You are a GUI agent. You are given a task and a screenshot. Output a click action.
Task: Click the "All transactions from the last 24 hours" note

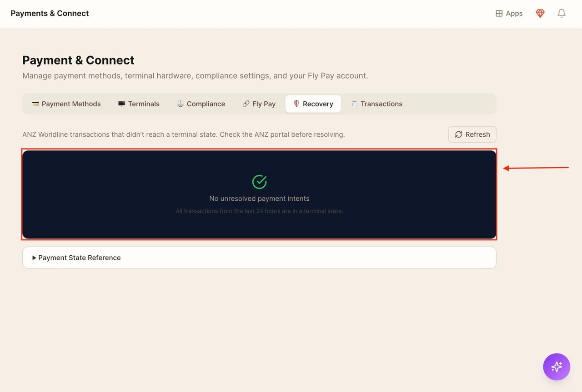tap(259, 211)
